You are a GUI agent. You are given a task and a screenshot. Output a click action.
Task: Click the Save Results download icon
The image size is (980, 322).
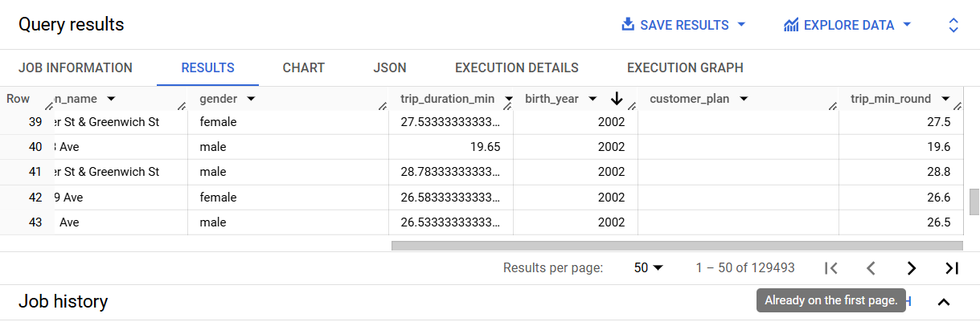point(628,25)
